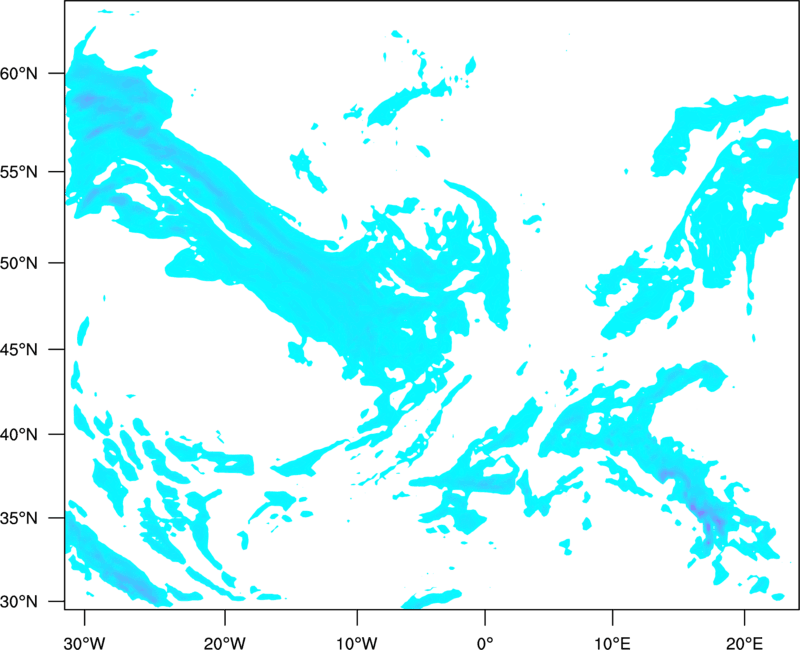Click the 35°N latitude label
This screenshot has width=800, height=650.
(x=19, y=518)
